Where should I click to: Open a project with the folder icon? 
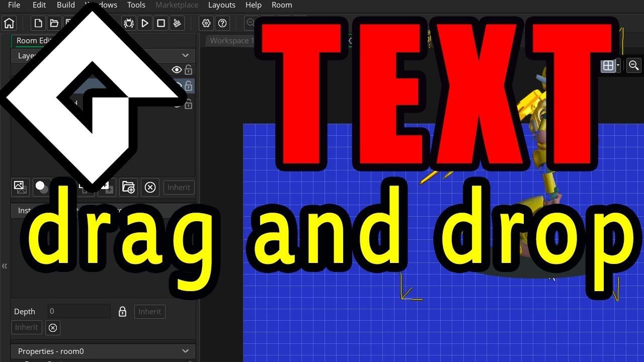[54, 23]
